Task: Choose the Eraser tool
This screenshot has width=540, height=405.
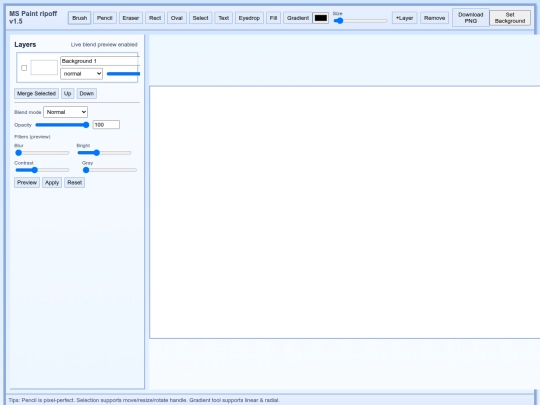Action: point(131,18)
